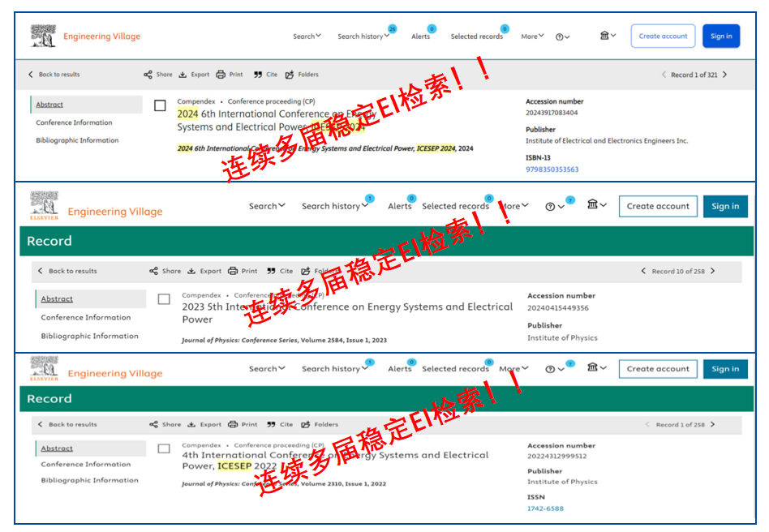This screenshot has width=769, height=532.
Task: Select Bibliographic Information in Record 1 of 258 panel
Action: pyautogui.click(x=90, y=480)
